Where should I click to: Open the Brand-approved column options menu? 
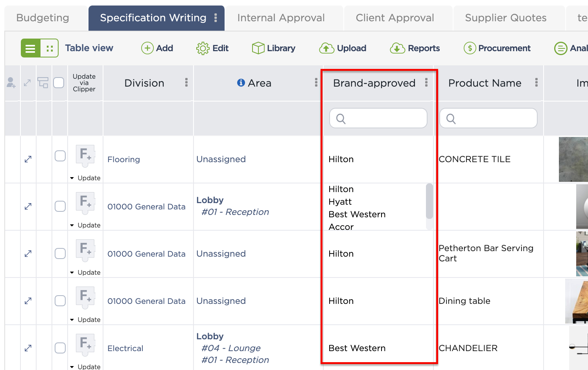coord(426,83)
